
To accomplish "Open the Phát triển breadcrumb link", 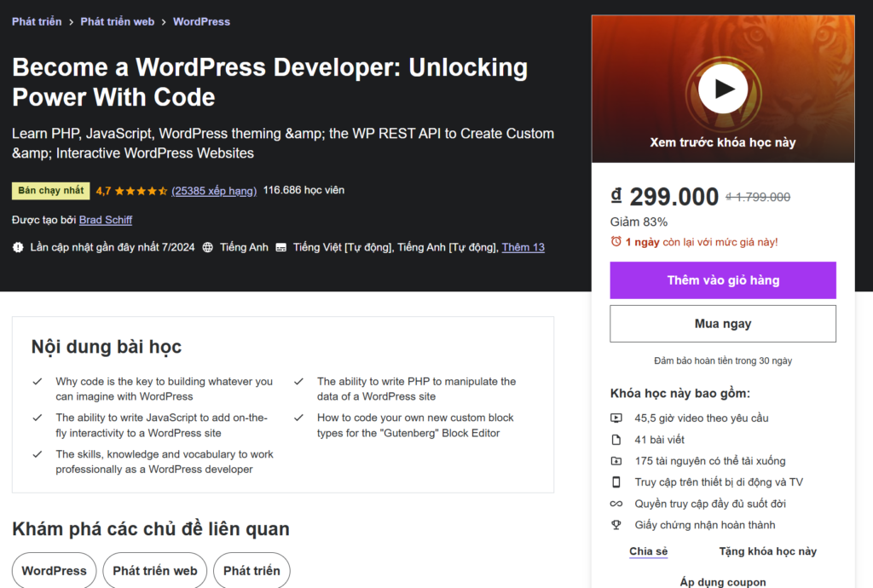I will pos(37,21).
